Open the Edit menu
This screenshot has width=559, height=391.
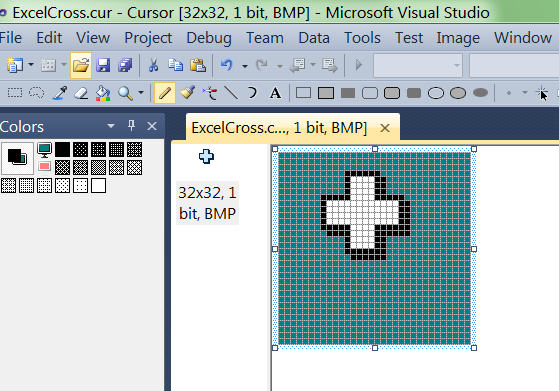(x=49, y=38)
